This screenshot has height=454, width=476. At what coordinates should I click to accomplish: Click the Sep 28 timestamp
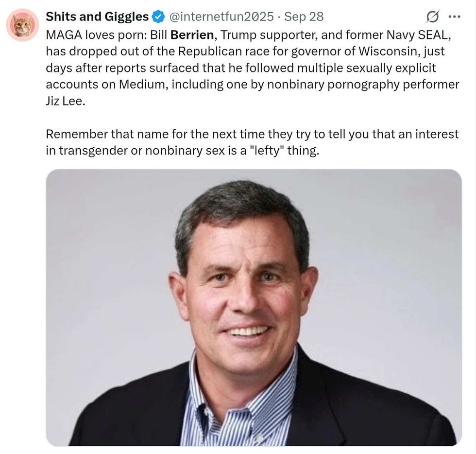pyautogui.click(x=304, y=17)
